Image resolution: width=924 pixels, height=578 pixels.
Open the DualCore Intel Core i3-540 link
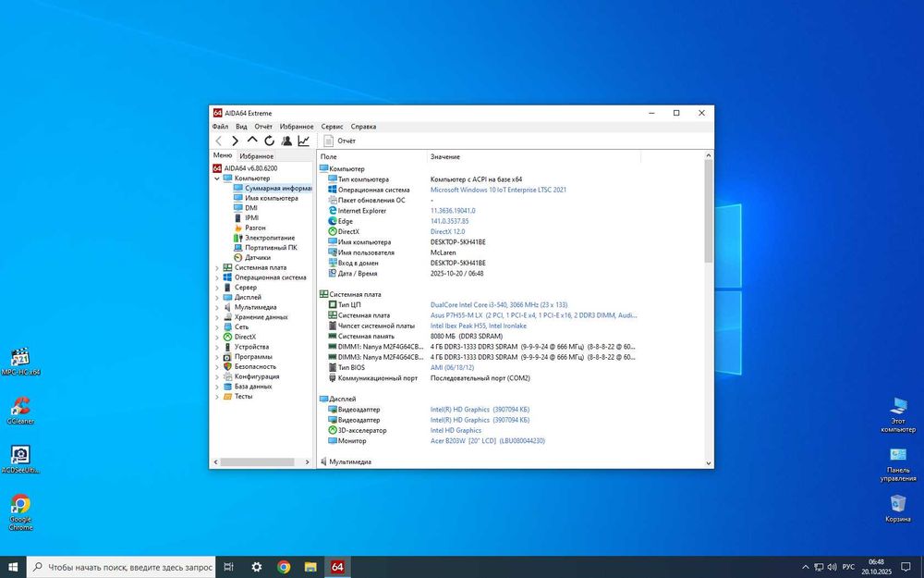(499, 305)
